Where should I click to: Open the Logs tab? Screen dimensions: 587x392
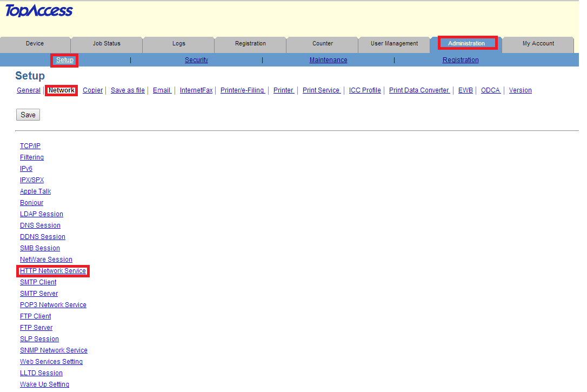[178, 44]
